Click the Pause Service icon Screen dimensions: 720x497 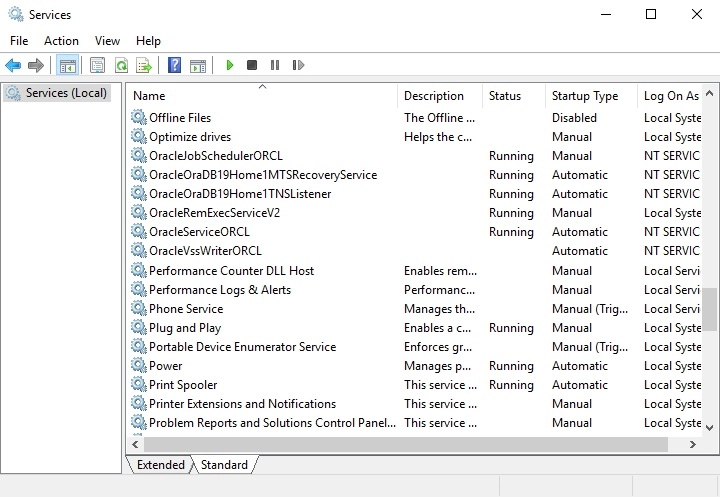[275, 65]
